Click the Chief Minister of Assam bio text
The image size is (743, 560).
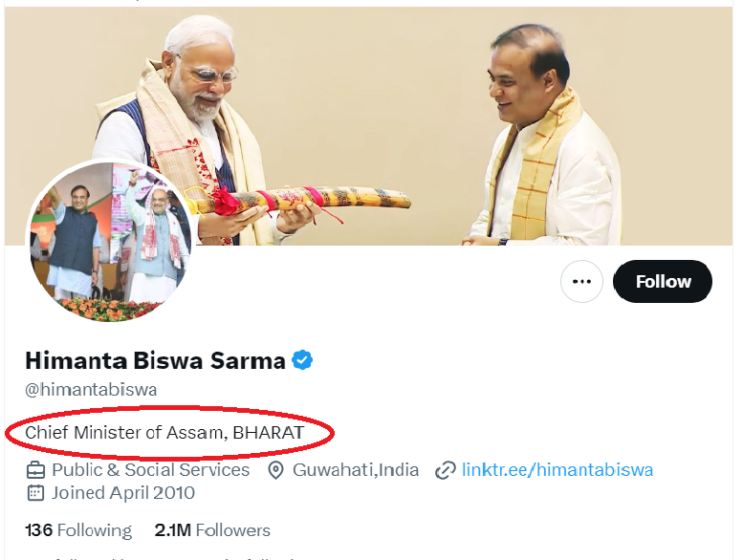pos(164,433)
